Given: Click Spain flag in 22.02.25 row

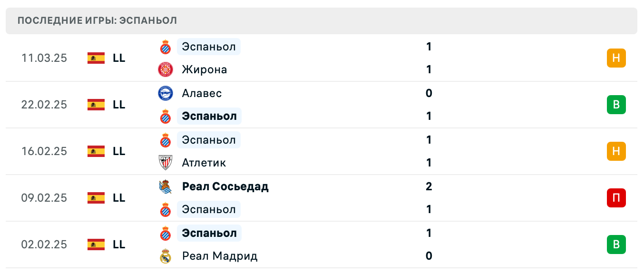Looking at the screenshot, I should (96, 105).
